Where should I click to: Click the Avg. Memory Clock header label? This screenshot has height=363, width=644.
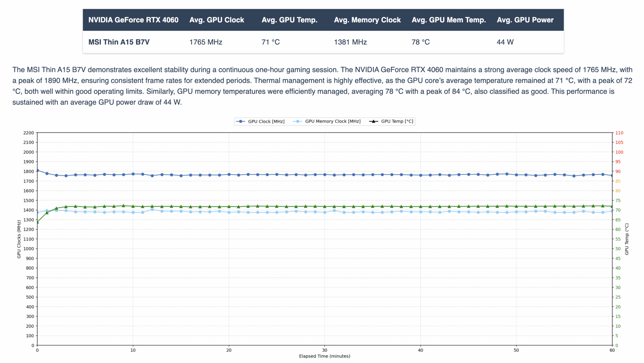pos(367,20)
